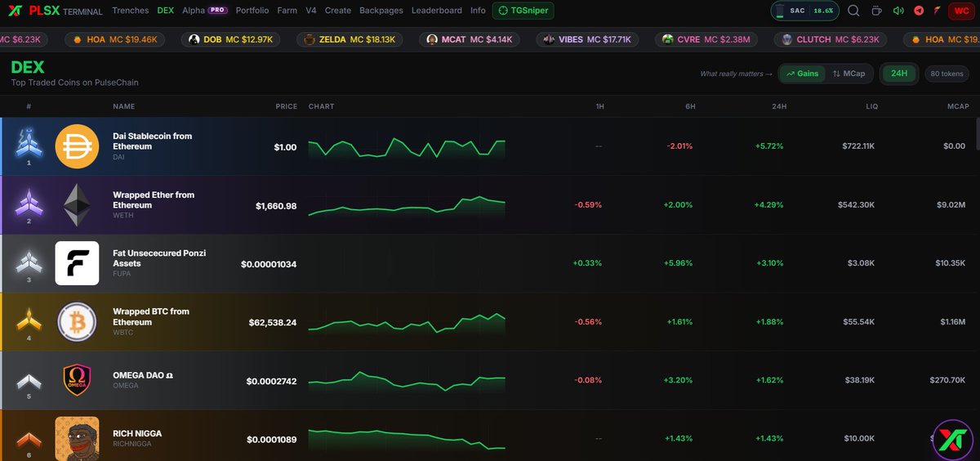Image resolution: width=980 pixels, height=461 pixels.
Task: Open Dai Stablecoin from Ethereum name
Action: tap(153, 141)
